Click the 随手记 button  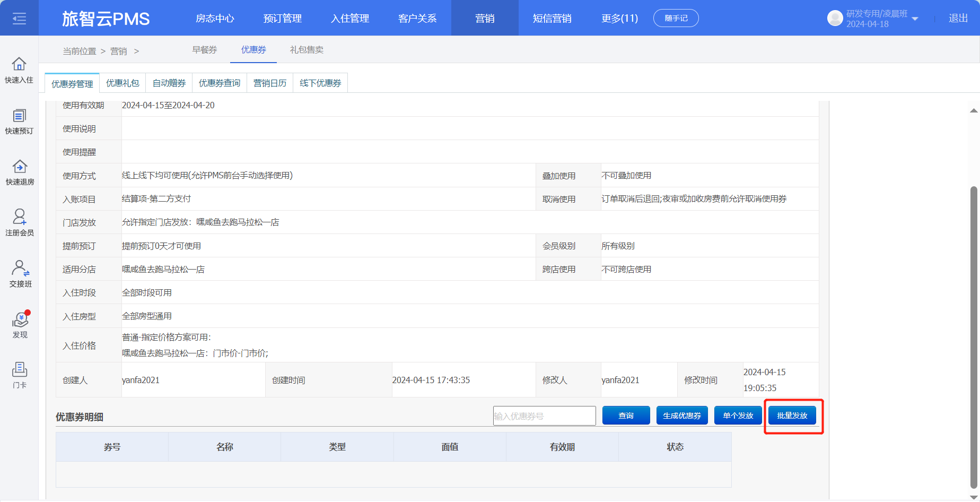tap(676, 18)
